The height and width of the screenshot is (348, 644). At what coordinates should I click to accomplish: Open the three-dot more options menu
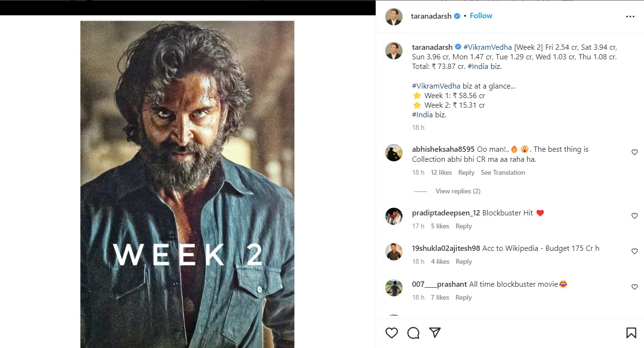[630, 17]
